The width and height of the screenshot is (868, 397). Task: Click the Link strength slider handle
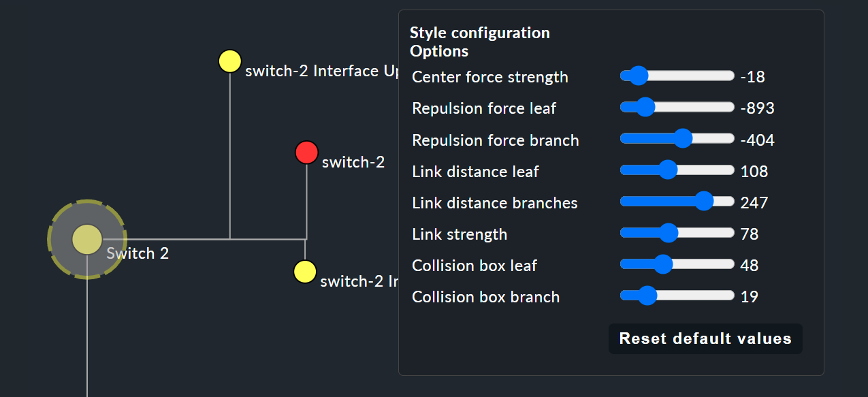click(669, 233)
